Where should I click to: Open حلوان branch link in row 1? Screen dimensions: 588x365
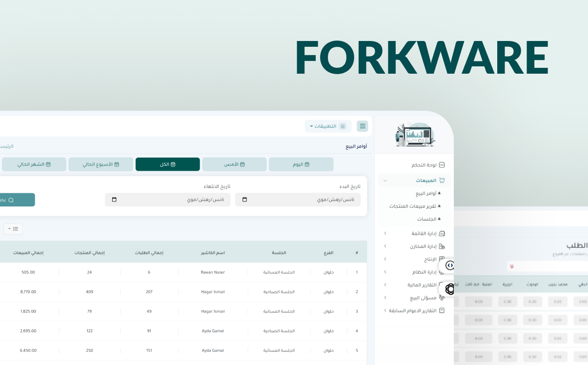[329, 272]
